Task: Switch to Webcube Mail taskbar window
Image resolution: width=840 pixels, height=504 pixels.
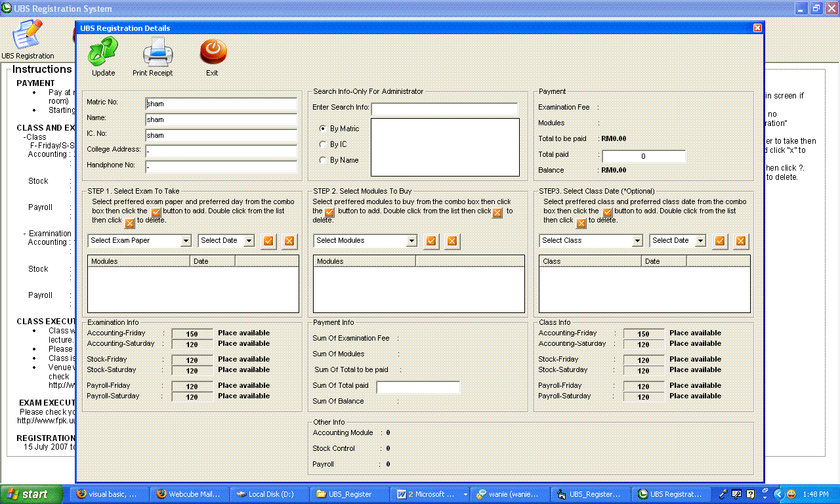Action: point(188,494)
